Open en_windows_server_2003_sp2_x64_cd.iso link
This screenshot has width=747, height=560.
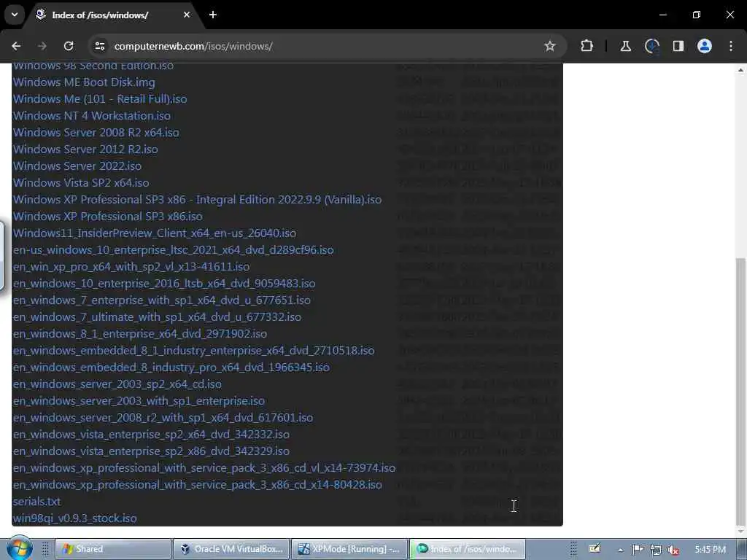(x=117, y=384)
